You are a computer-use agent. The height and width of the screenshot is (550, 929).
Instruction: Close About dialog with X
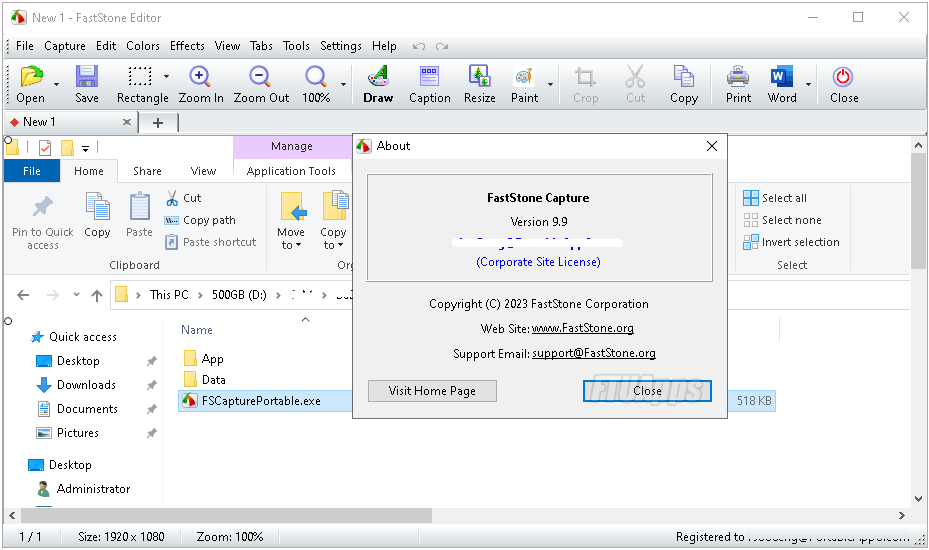pos(712,146)
